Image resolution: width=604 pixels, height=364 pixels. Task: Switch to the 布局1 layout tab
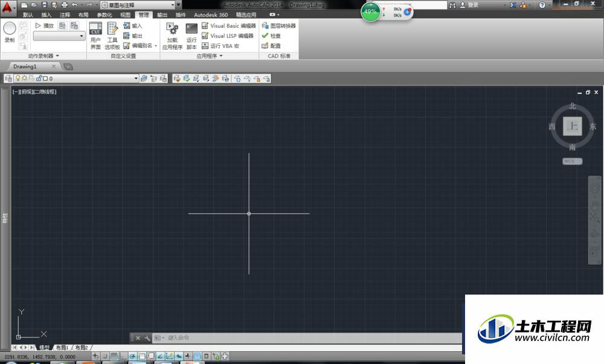[x=62, y=348]
